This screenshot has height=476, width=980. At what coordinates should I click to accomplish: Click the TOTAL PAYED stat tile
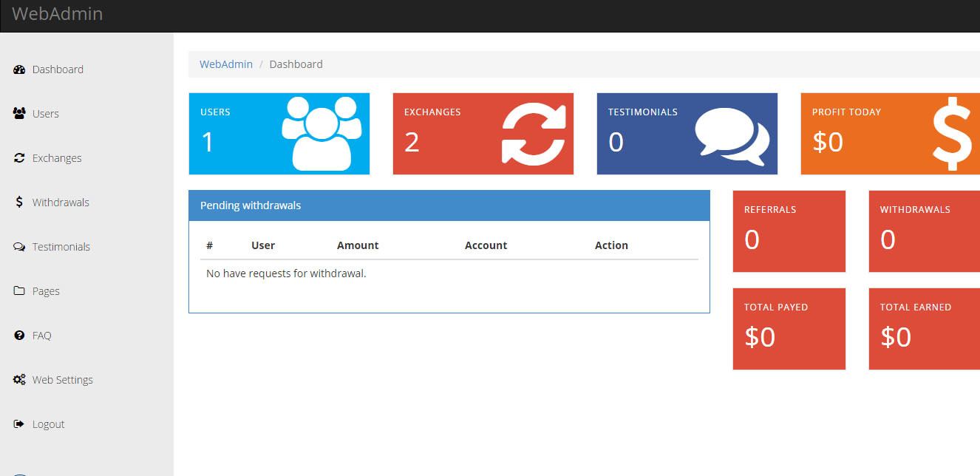(x=789, y=329)
